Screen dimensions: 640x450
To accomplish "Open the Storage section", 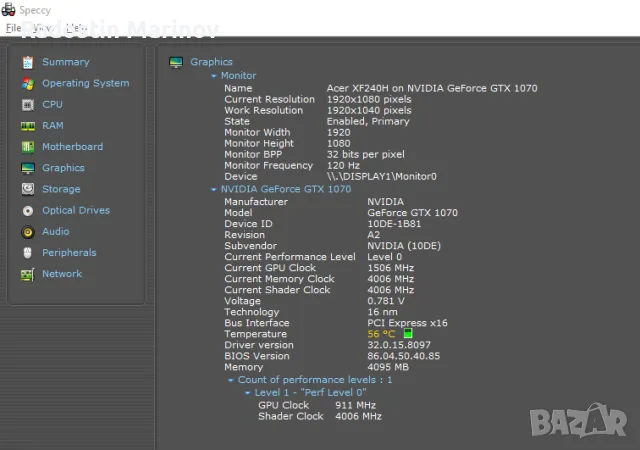I will coord(61,189).
